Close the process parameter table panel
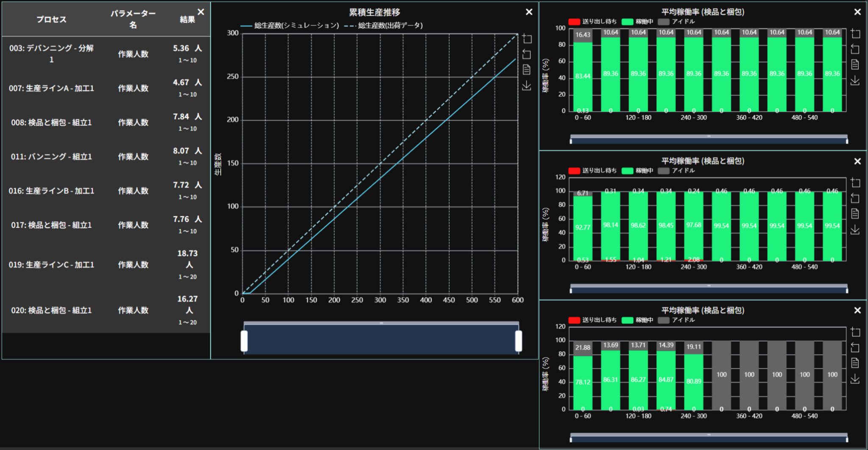868x450 pixels. click(201, 12)
